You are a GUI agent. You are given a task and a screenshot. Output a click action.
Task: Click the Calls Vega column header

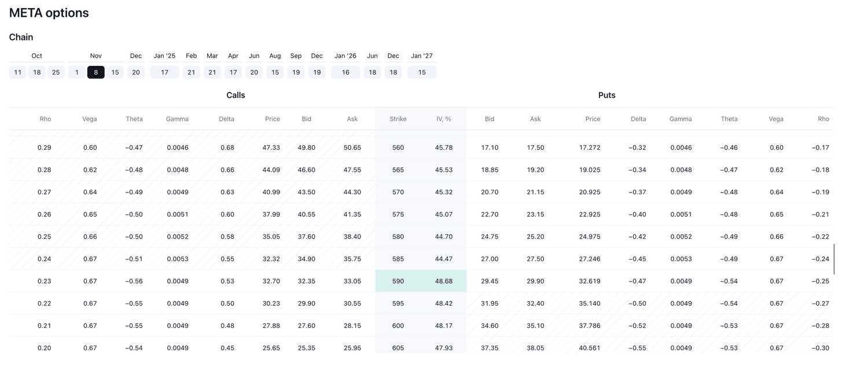click(90, 119)
